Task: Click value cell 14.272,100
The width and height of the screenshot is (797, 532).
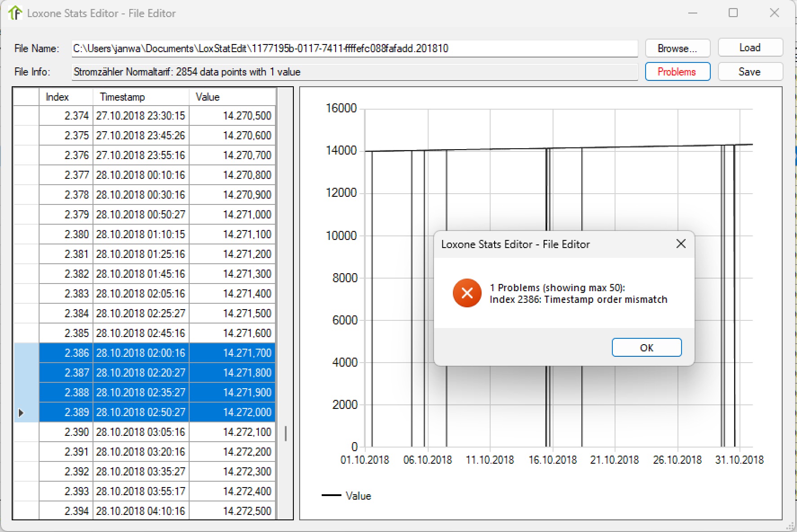Action: (231, 432)
